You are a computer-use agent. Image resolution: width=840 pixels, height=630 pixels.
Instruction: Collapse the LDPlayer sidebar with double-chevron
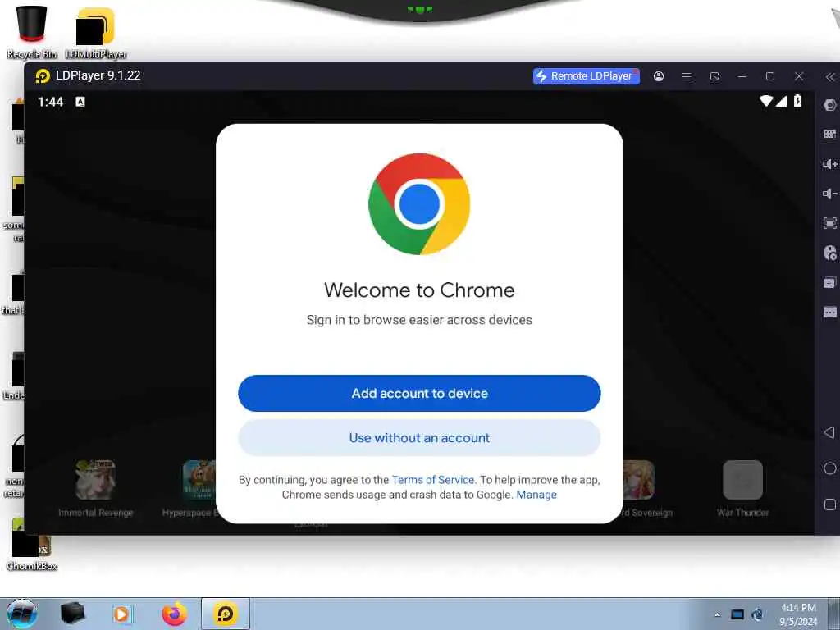(830, 77)
